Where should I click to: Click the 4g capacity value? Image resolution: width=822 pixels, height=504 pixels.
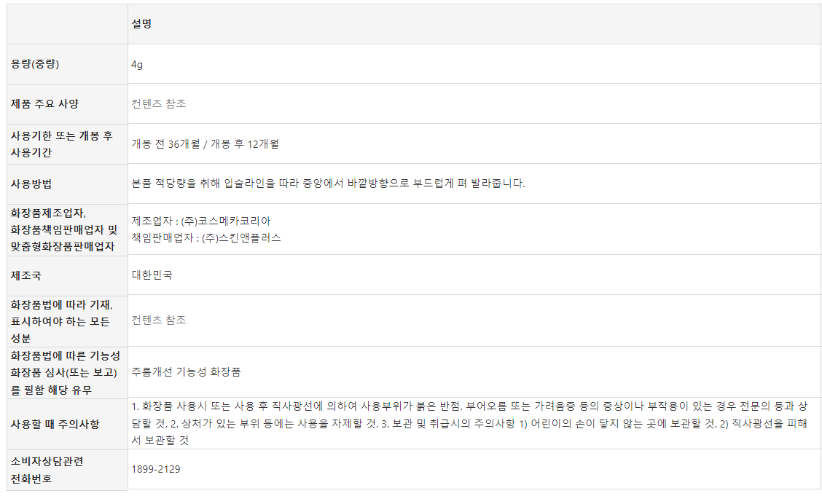137,64
